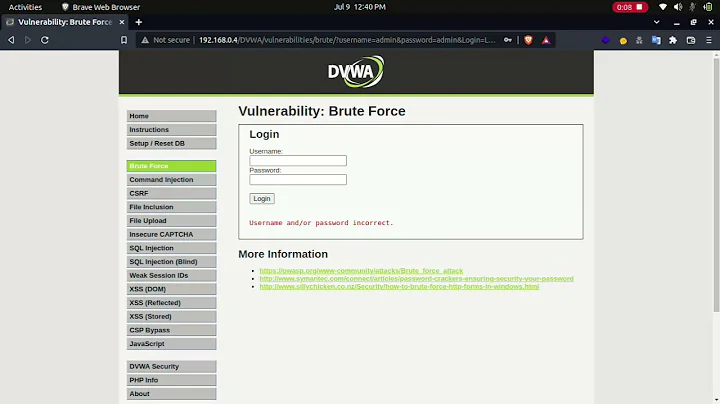The image size is (720, 404).
Task: Navigate to File Upload
Action: 171,221
